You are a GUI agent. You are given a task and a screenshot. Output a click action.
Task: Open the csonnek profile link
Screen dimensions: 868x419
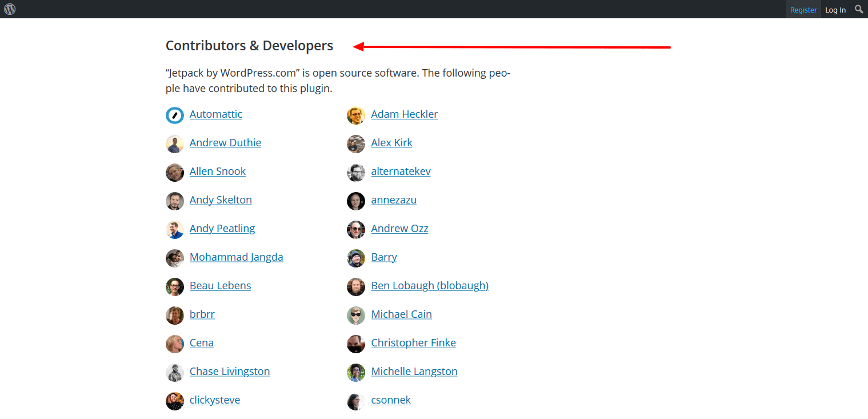[391, 400]
